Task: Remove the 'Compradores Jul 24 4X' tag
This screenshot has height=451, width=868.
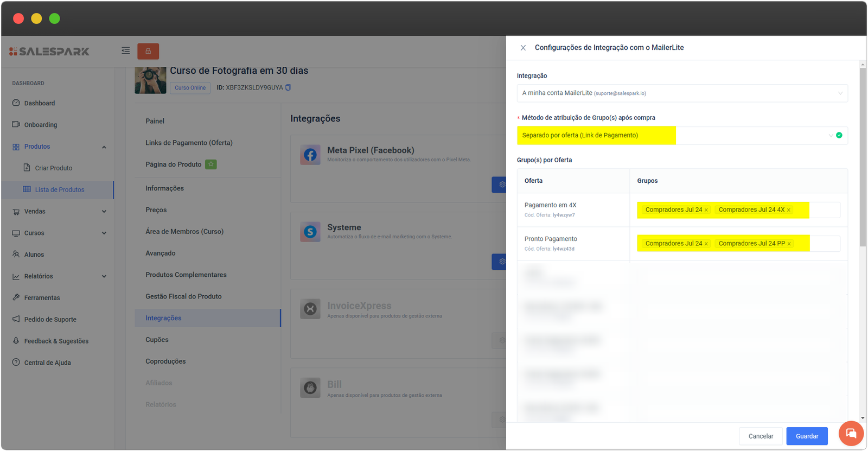Action: [789, 210]
